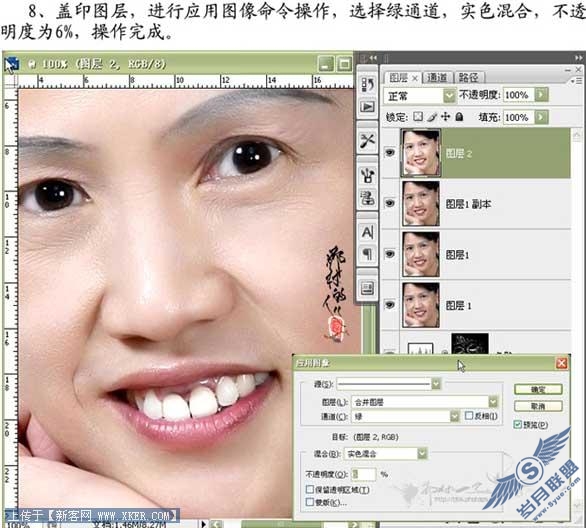
Task: Click document title 100% (图层 2, RGB/8)
Action: click(104, 64)
